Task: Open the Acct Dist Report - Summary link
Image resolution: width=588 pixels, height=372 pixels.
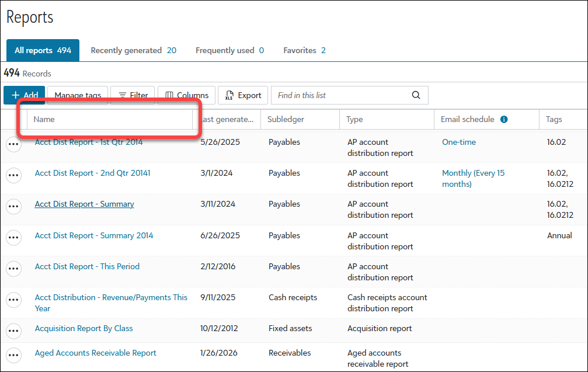Action: point(84,204)
